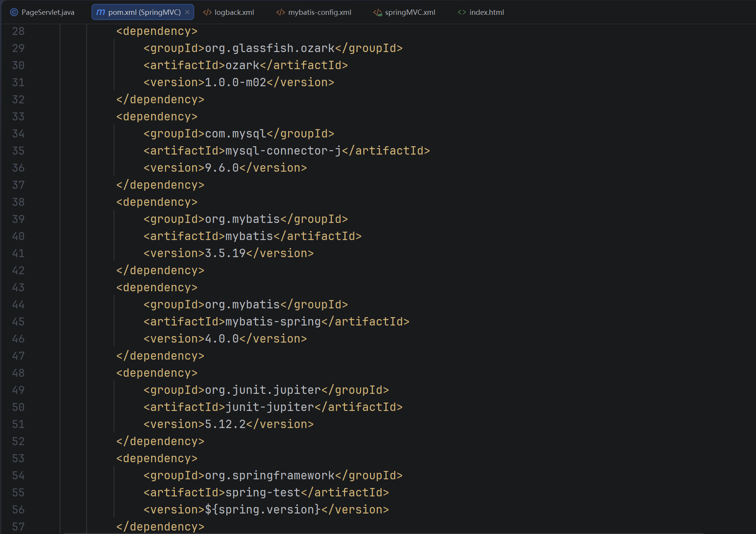Click the opening dependency tag on line 53
This screenshot has width=756, height=534.
(157, 458)
